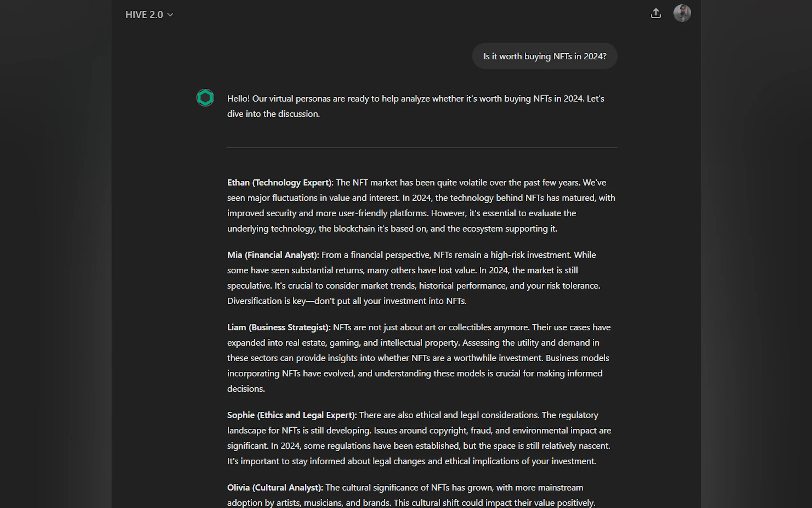
Task: Click the "Sophie (Ethics and Legal Expert)" label
Action: (292, 415)
